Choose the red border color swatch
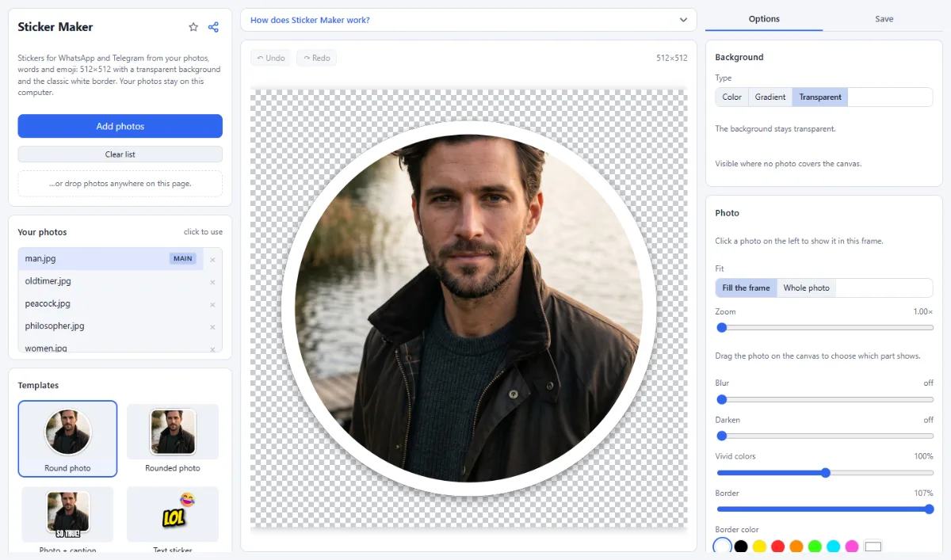951x560 pixels. tap(778, 547)
